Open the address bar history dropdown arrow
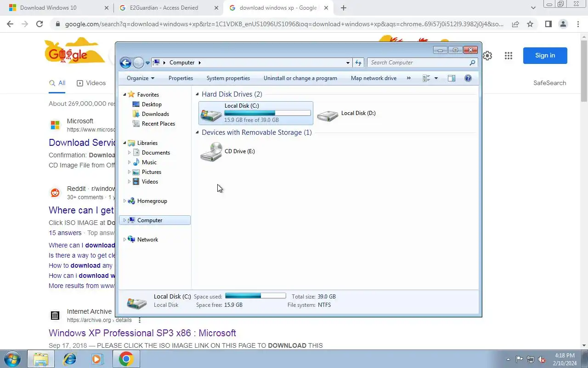Image resolution: width=588 pixels, height=368 pixels. [348, 63]
